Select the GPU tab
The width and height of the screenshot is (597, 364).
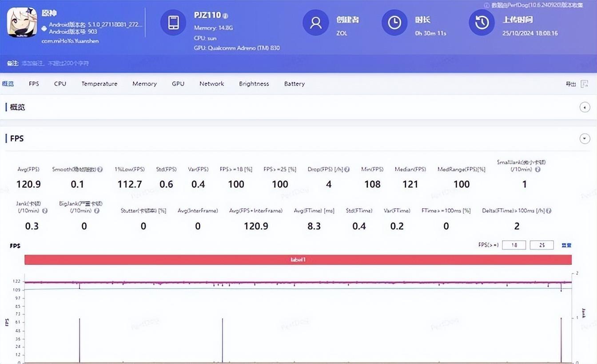point(178,84)
